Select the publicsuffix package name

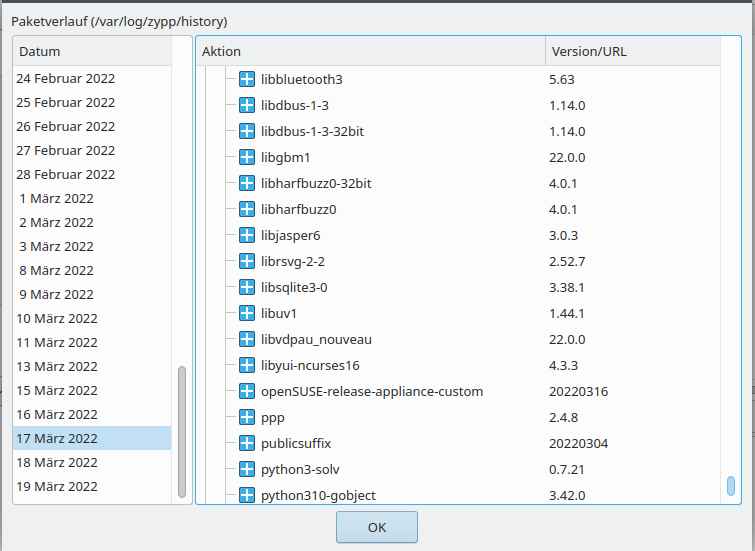pyautogui.click(x=296, y=444)
